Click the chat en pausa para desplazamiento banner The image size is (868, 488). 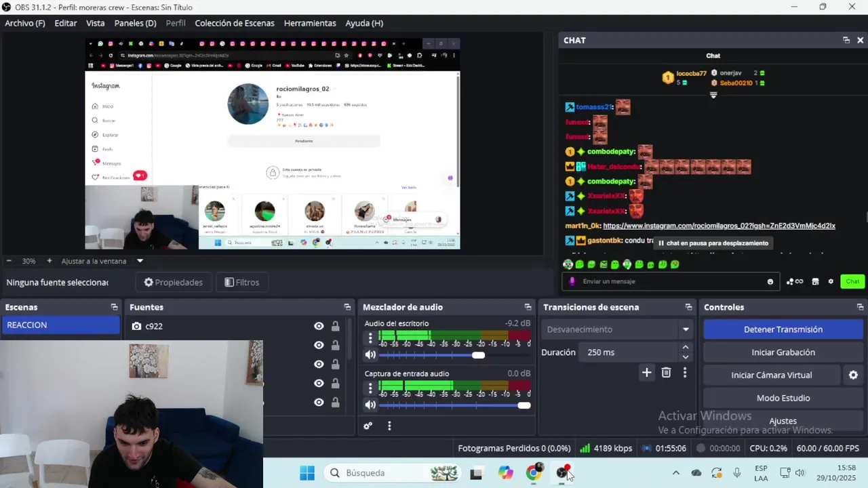click(x=713, y=243)
